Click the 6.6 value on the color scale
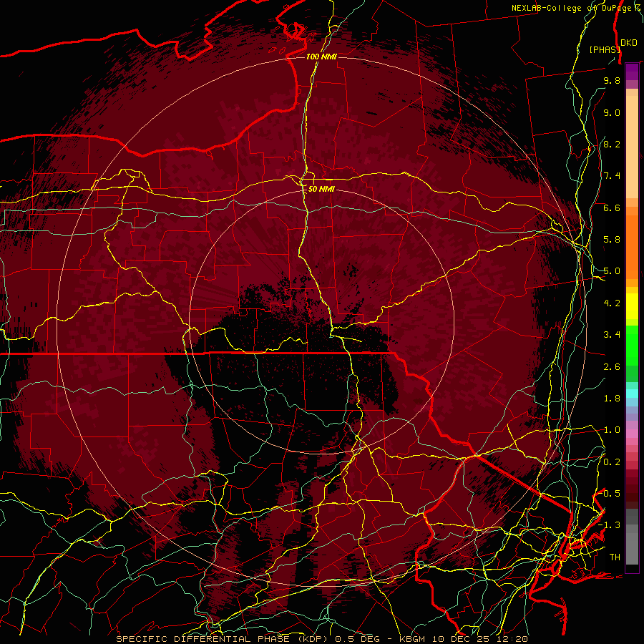644x644 pixels. pyautogui.click(x=612, y=208)
